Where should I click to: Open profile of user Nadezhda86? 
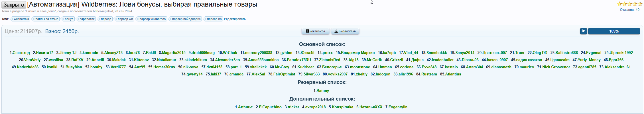(28, 67)
